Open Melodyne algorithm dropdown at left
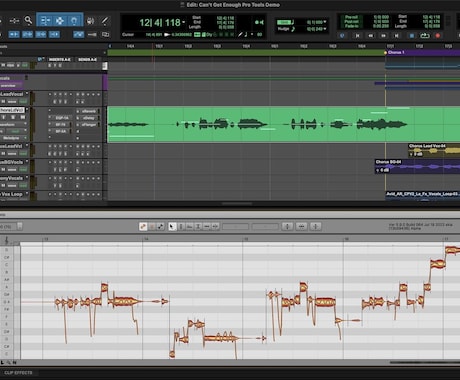460x380 pixels. pos(20,227)
